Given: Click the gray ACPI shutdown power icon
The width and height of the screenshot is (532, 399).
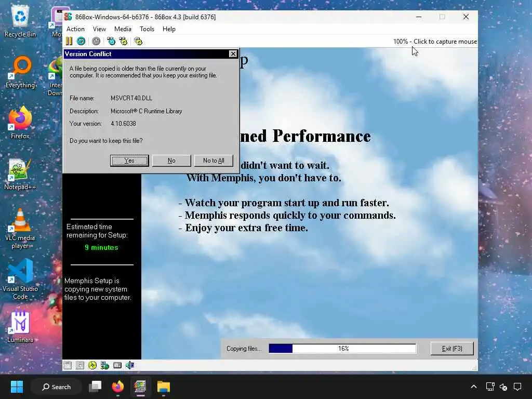Looking at the screenshot, I should (96, 42).
